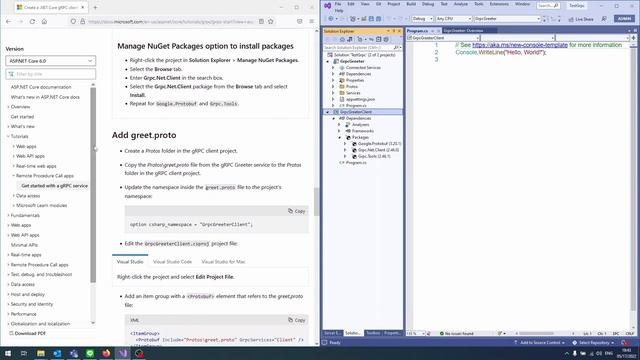This screenshot has width=640, height=360.
Task: Switch to the Visual Studio Code tab
Action: [x=172, y=262]
